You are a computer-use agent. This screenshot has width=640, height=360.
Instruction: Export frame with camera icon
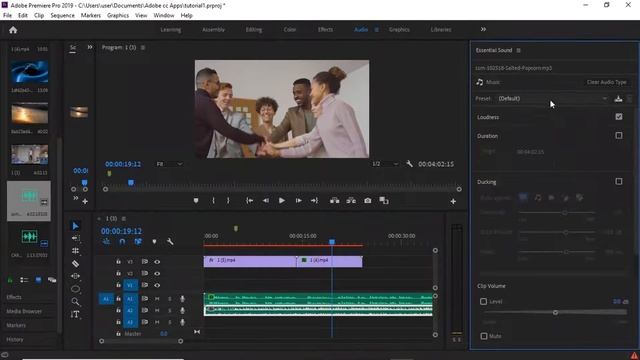tap(368, 200)
